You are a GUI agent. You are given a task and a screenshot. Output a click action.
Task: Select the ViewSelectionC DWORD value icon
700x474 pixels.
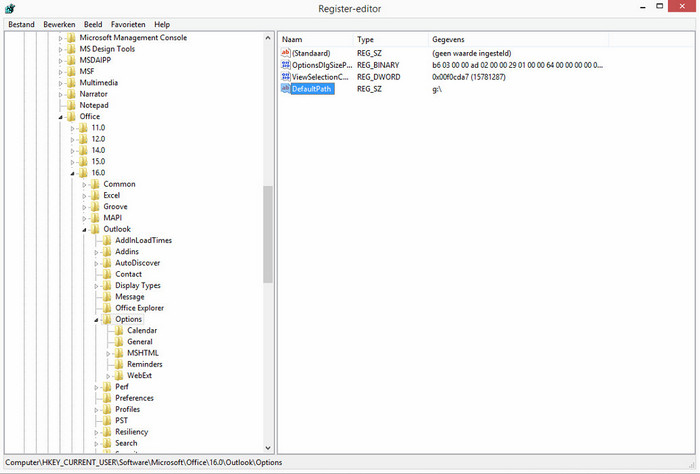click(x=286, y=77)
